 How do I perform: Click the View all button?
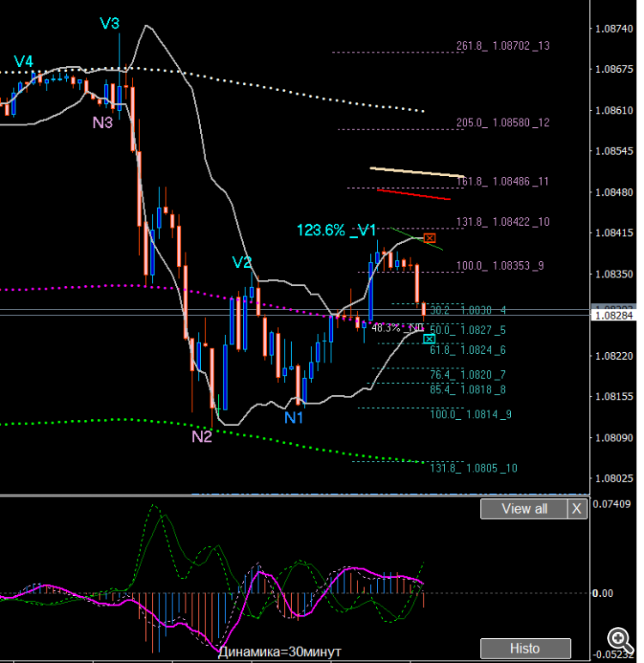tap(524, 508)
